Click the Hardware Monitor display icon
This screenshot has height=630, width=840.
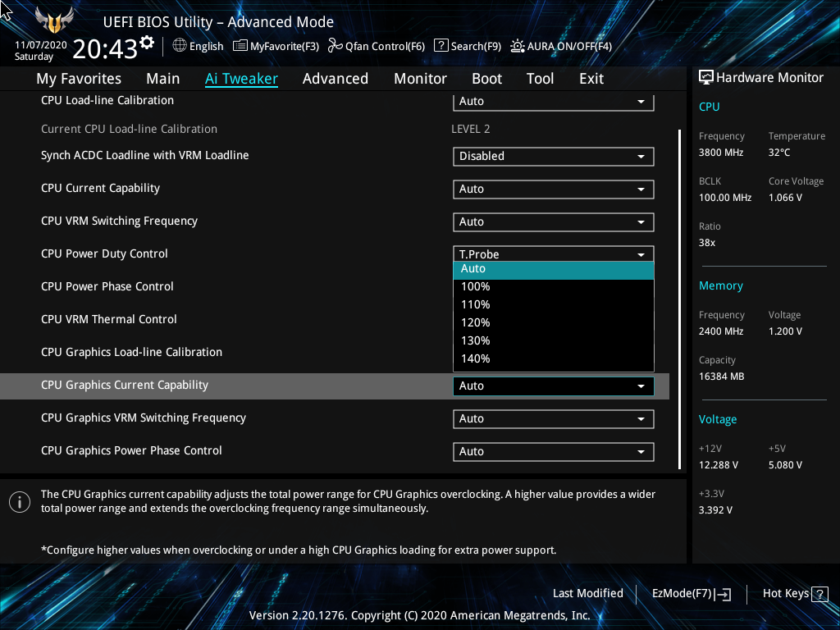[705, 77]
